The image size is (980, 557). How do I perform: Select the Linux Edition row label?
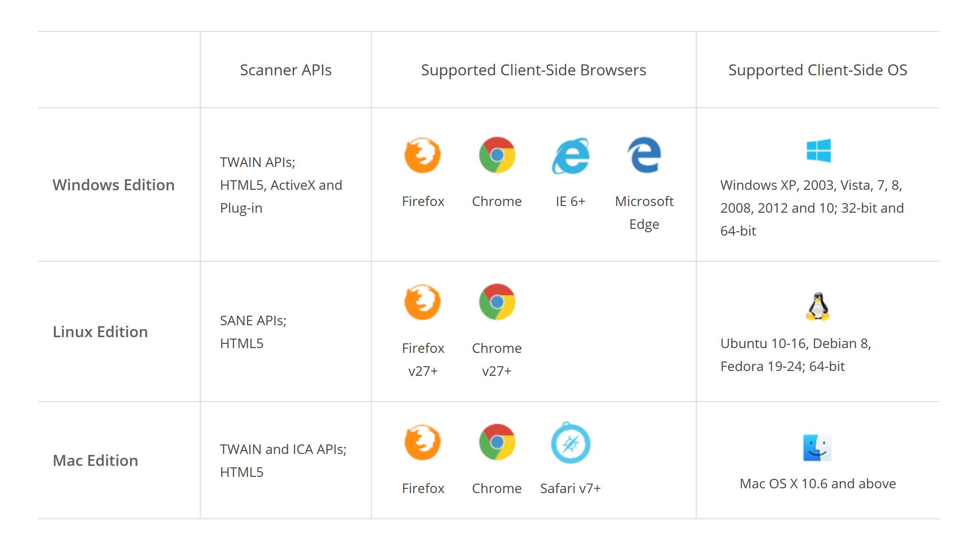click(x=100, y=332)
